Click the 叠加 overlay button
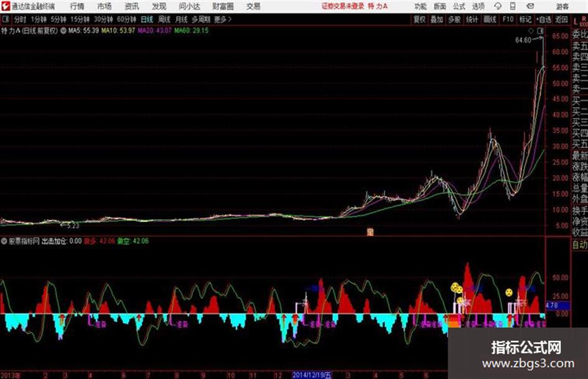This screenshot has width=588, height=379. (x=437, y=19)
